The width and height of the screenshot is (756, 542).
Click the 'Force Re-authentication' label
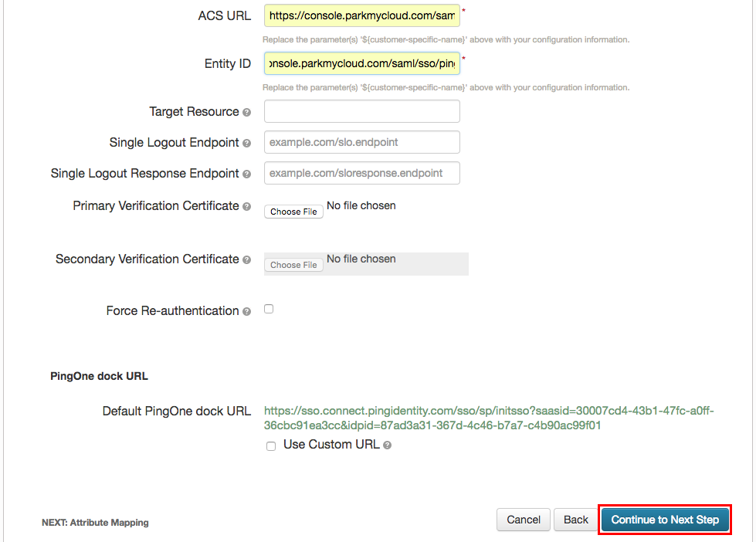point(173,311)
